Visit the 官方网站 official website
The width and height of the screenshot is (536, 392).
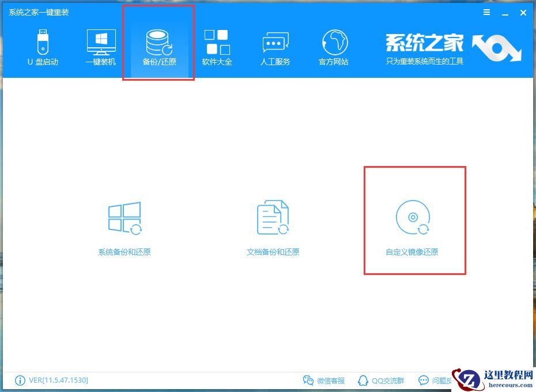coord(333,46)
